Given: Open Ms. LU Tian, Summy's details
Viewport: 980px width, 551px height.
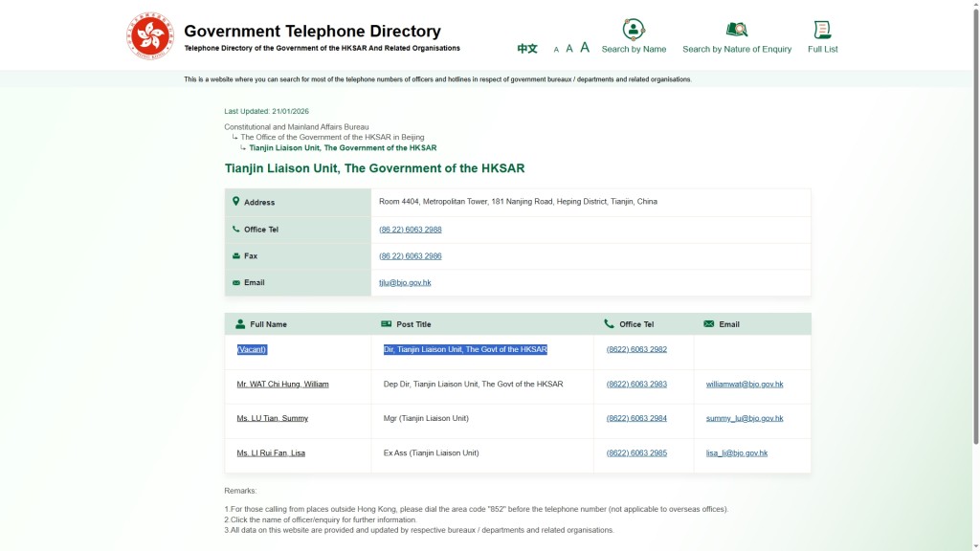Looking at the screenshot, I should 272,419.
